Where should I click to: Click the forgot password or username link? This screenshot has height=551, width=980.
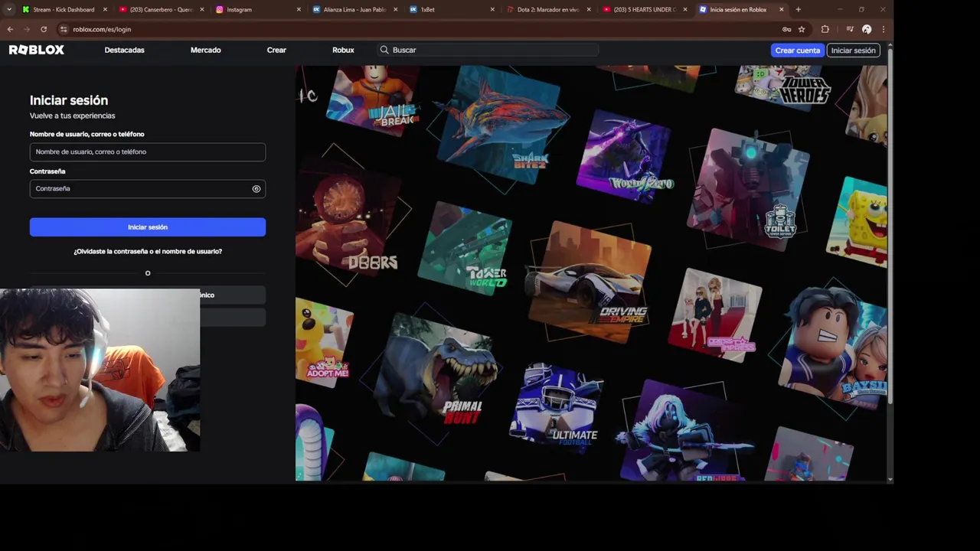[x=148, y=251]
